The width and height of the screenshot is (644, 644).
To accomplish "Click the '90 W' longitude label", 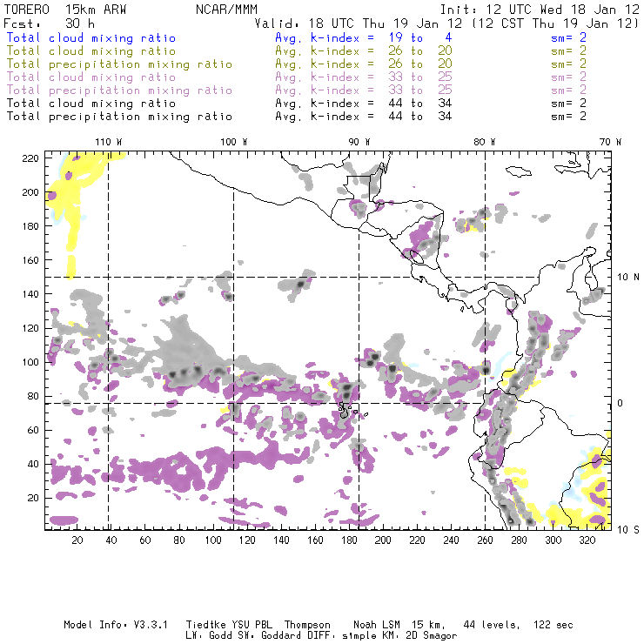I will point(359,142).
